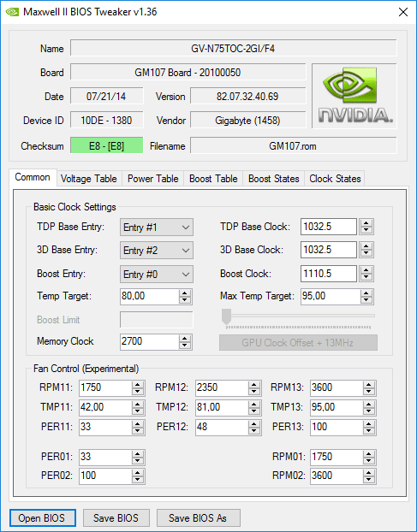The width and height of the screenshot is (417, 532).
Task: Decrease RPM12 with down arrow
Action: [253, 391]
